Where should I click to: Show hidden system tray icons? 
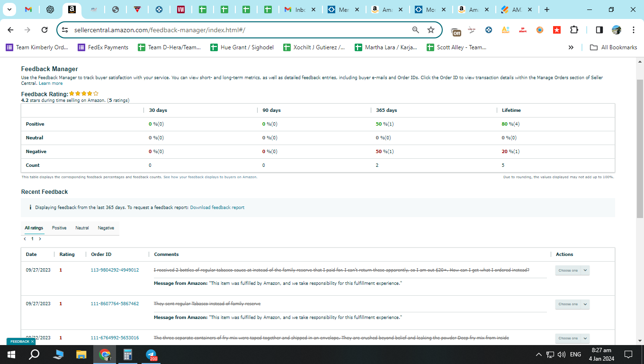pos(538,355)
